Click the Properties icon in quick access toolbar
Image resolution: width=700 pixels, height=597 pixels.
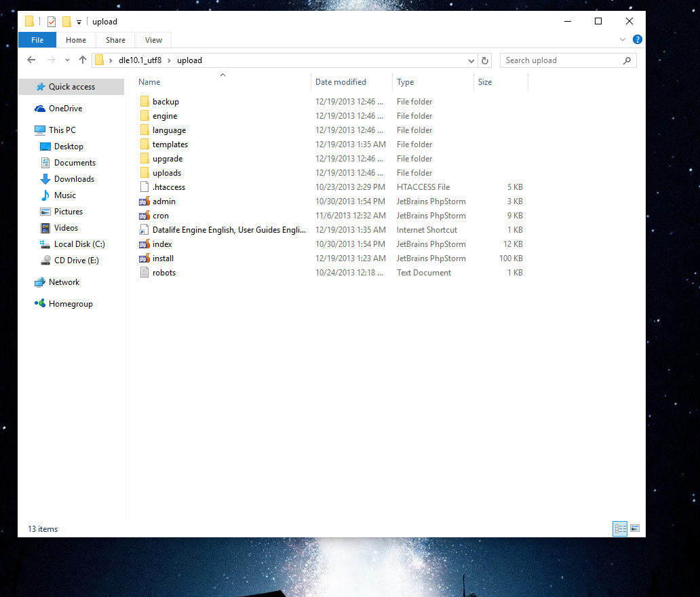[x=52, y=22]
